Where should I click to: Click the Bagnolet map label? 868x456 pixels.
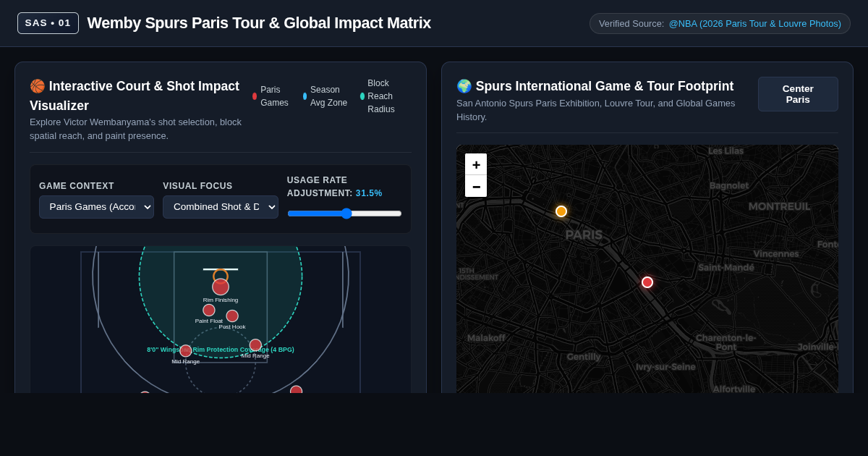coord(729,186)
